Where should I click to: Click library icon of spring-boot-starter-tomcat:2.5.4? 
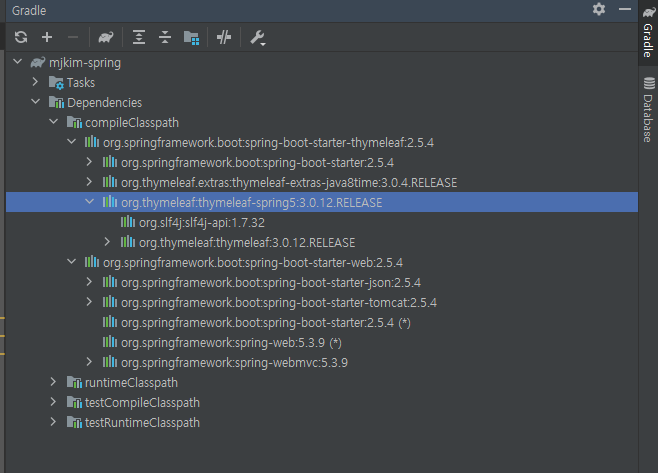110,302
